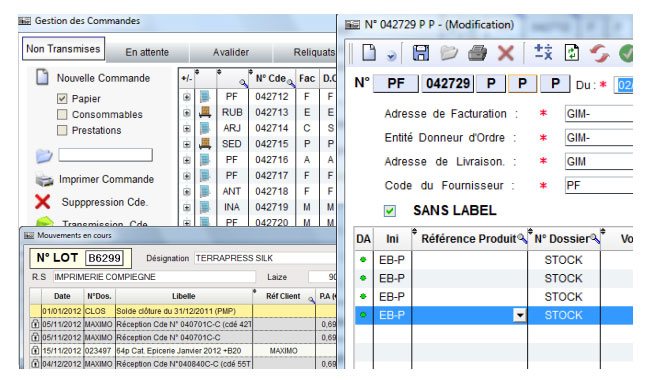Click the green checkmark validate icon
Viewport: 655px width, 380px height.
pos(626,53)
